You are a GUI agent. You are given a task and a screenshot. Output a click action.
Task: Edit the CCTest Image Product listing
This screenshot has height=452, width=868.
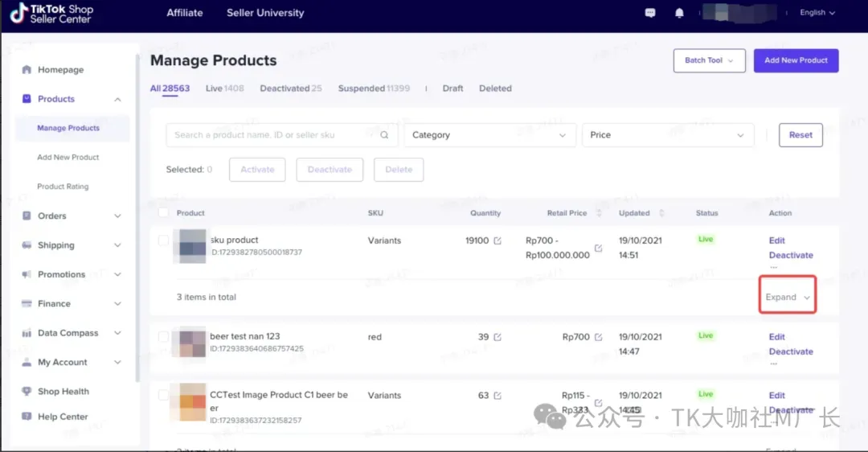point(776,395)
